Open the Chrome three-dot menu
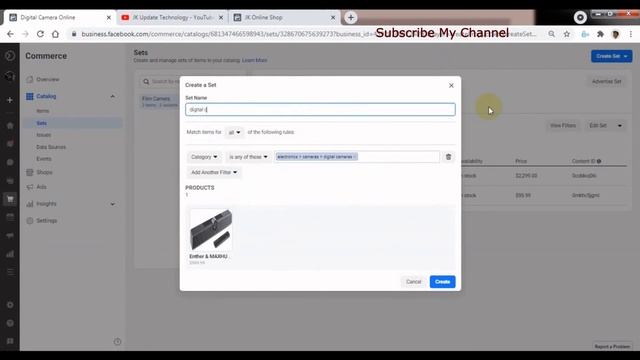This screenshot has width=640, height=360. click(631, 34)
